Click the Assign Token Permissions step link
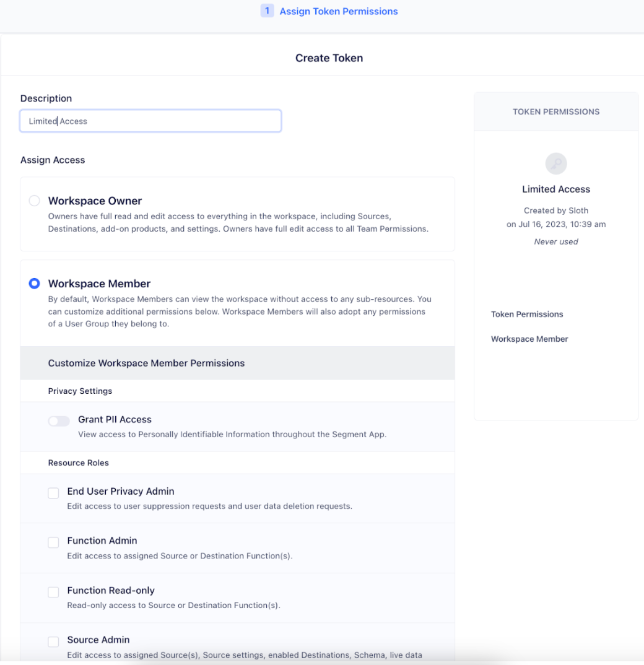The image size is (644, 665). (x=339, y=11)
